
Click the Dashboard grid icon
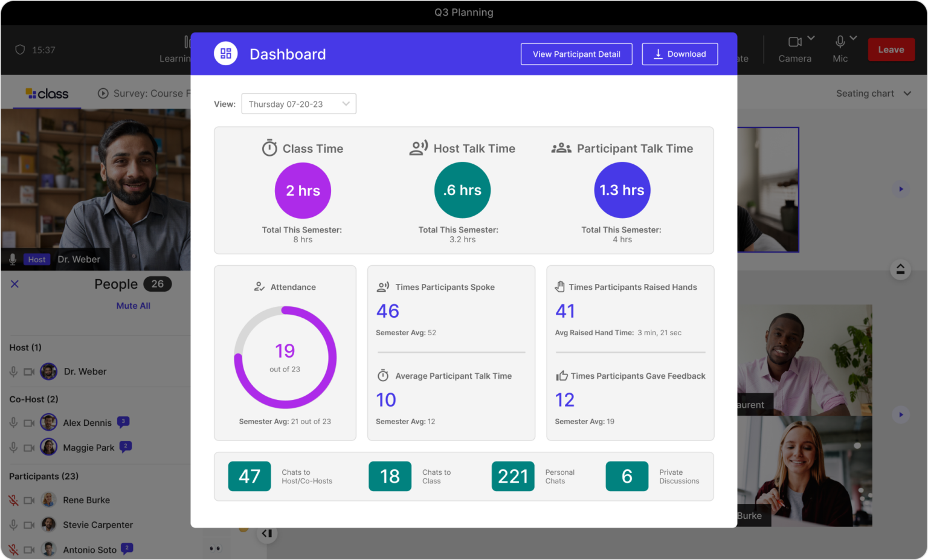tap(225, 54)
